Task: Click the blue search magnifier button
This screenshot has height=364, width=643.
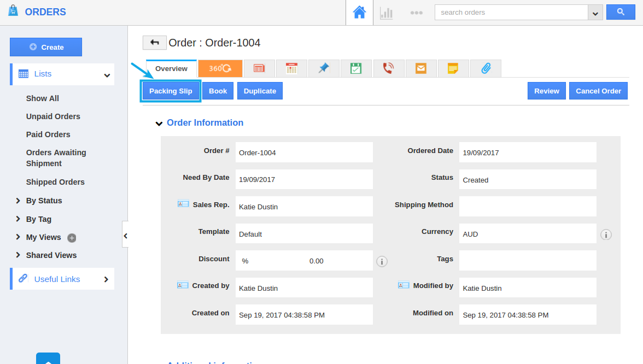Action: click(x=621, y=12)
